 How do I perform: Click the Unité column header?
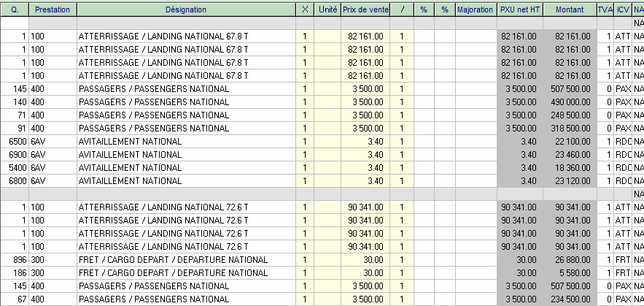tap(327, 9)
